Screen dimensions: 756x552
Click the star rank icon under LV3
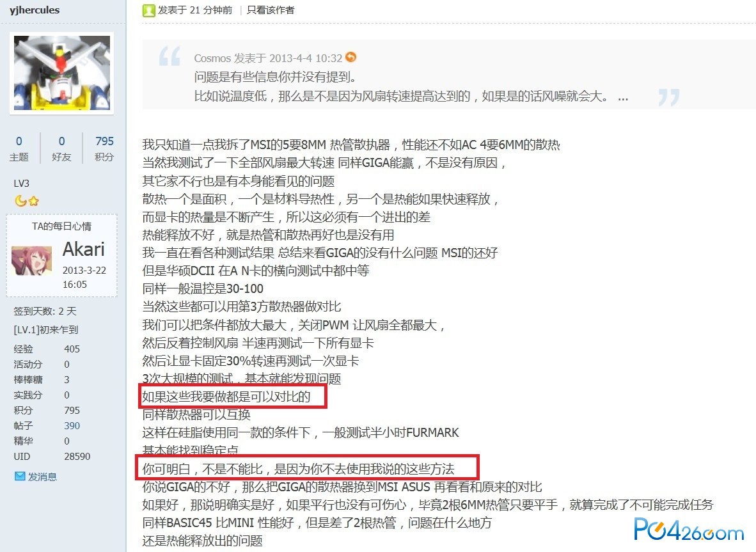[33, 201]
